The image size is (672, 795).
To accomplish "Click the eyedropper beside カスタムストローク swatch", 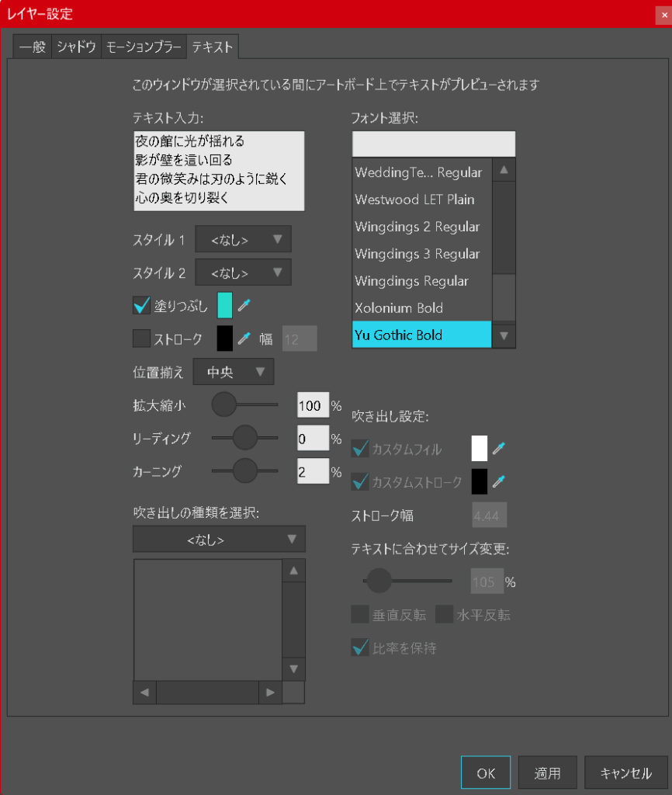I will (x=499, y=481).
